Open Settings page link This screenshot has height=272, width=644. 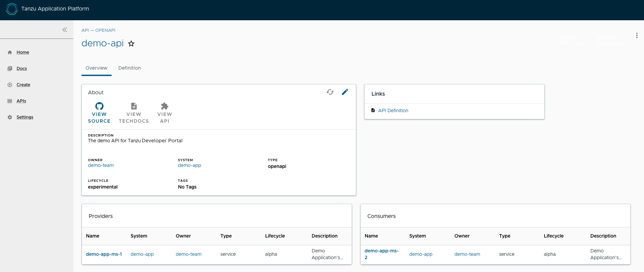25,117
